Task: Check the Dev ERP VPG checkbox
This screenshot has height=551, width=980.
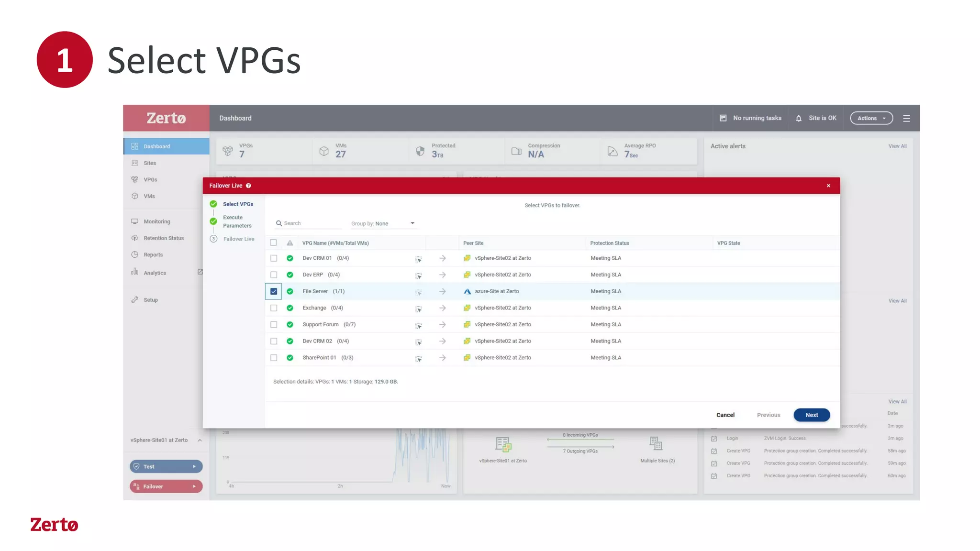Action: tap(274, 275)
